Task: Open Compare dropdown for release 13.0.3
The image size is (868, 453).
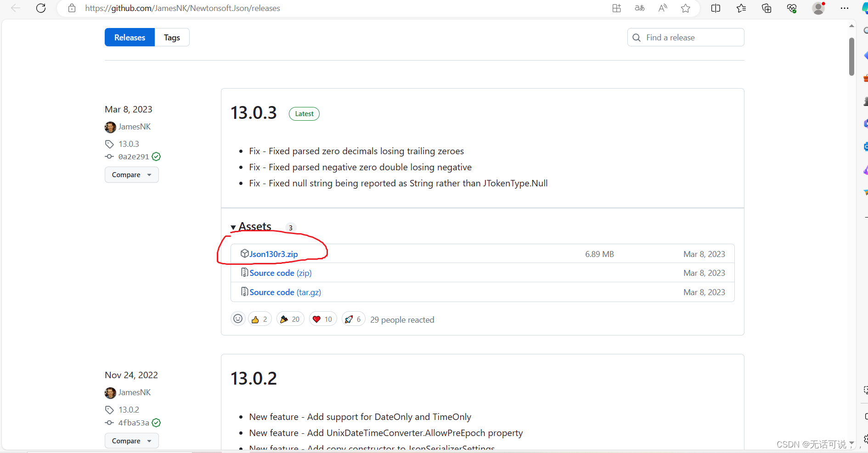Action: click(x=132, y=175)
